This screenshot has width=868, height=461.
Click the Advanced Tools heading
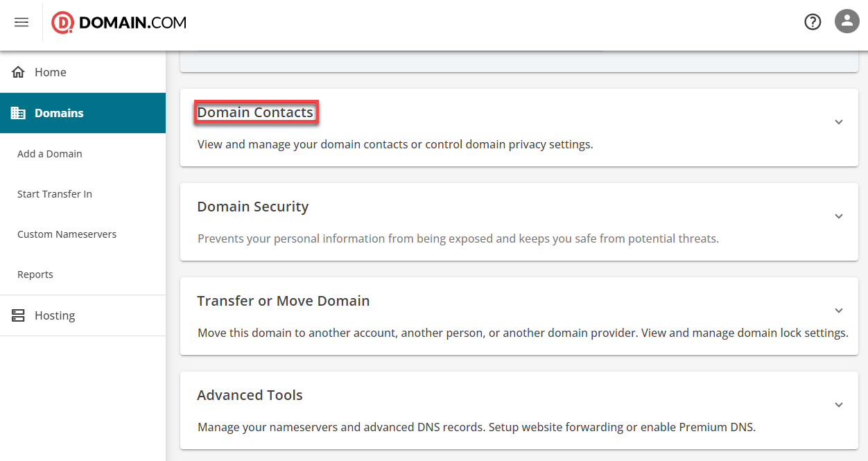pyautogui.click(x=250, y=395)
